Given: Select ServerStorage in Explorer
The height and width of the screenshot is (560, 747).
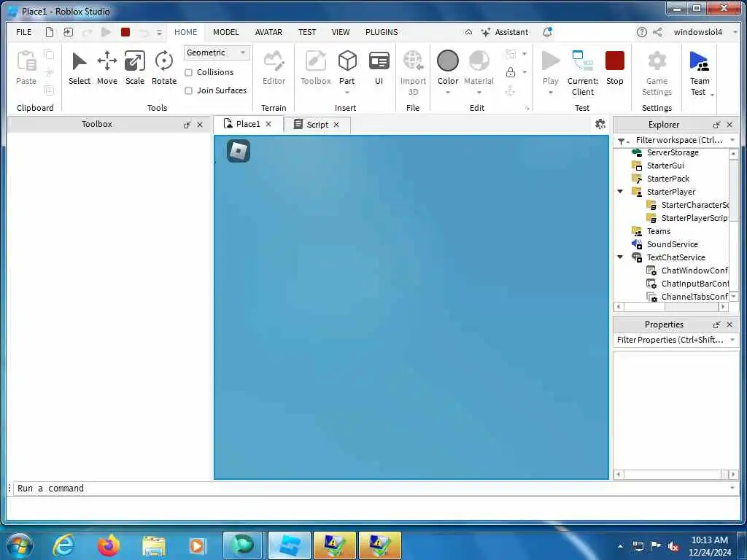Looking at the screenshot, I should [672, 152].
